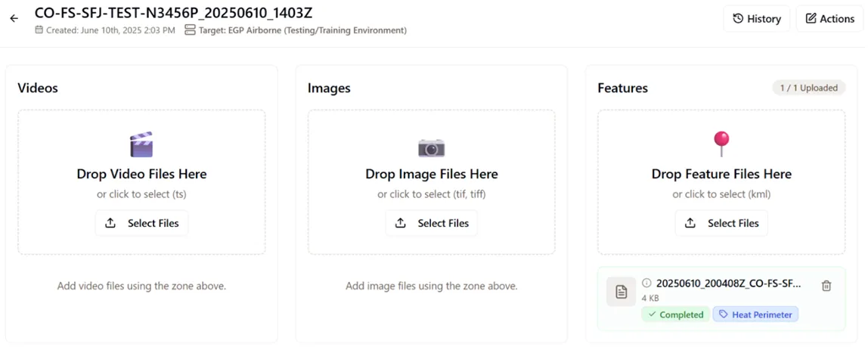Viewport: 868px width, 347px height.
Task: Click the red pushpin feature icon
Action: click(x=721, y=143)
